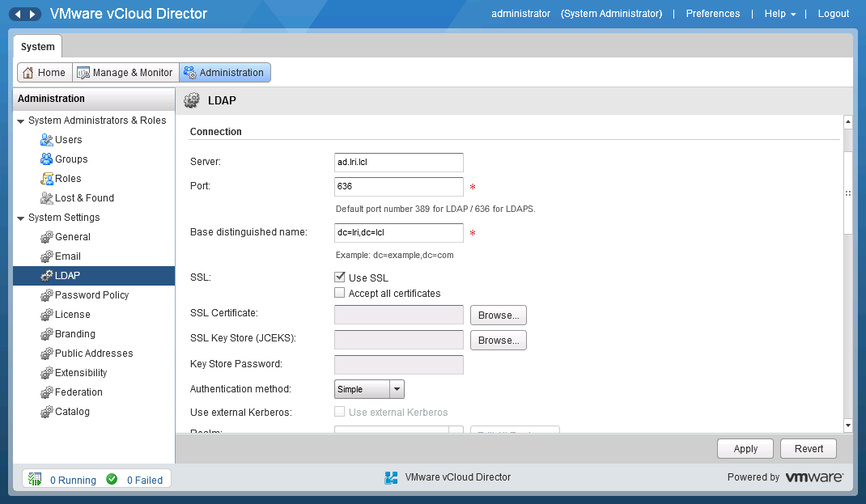Click the Password Policy gear icon
This screenshot has height=504, width=866.
(46, 295)
